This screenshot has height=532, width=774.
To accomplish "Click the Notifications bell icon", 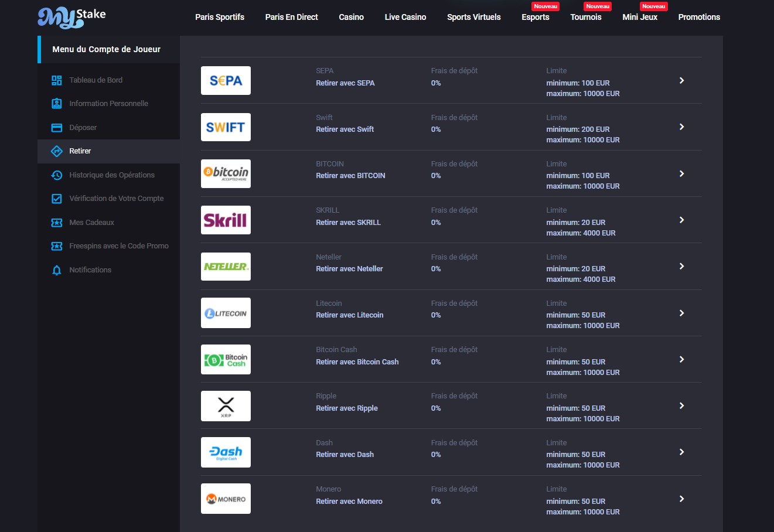I will pyautogui.click(x=57, y=270).
